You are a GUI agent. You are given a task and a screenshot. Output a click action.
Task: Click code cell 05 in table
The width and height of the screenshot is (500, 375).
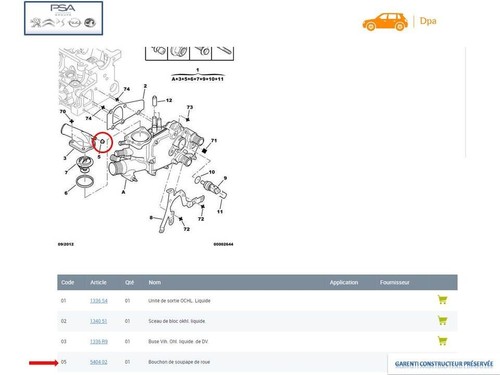[x=63, y=362]
